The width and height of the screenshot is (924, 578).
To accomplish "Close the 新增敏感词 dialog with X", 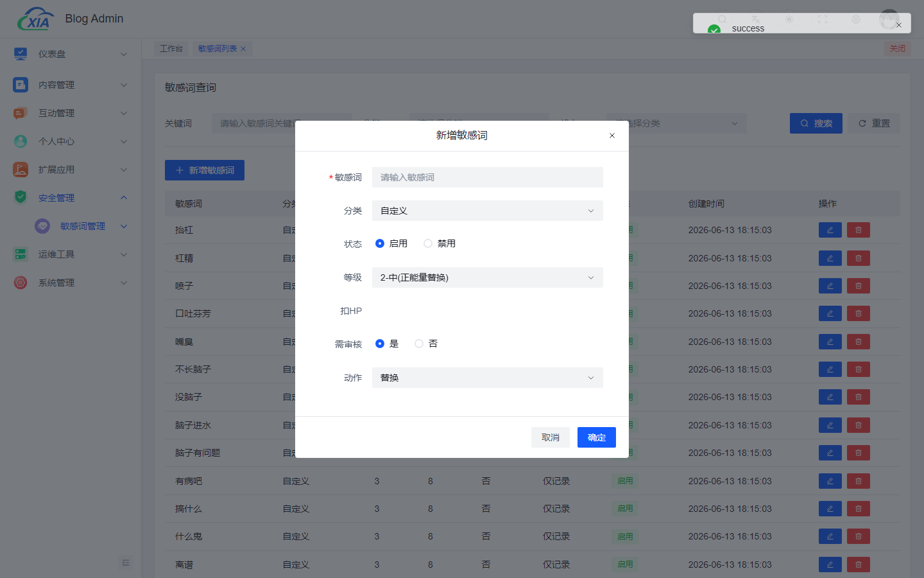I will coord(612,136).
